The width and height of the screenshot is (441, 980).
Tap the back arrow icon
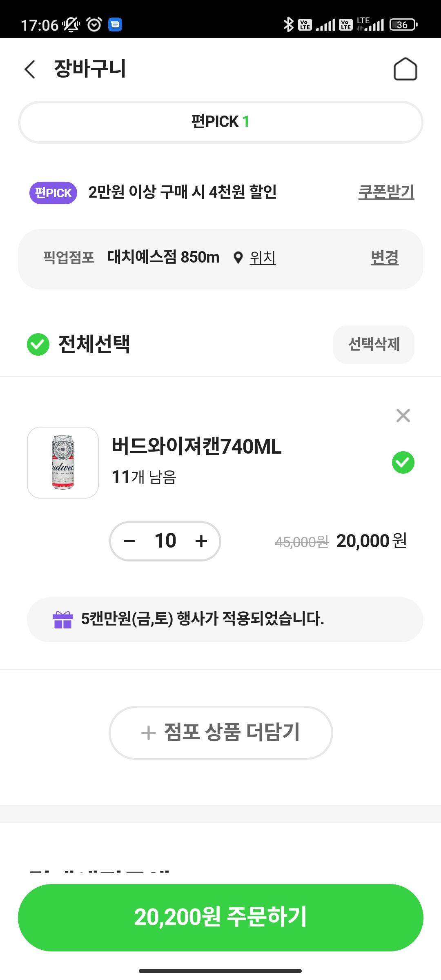30,69
